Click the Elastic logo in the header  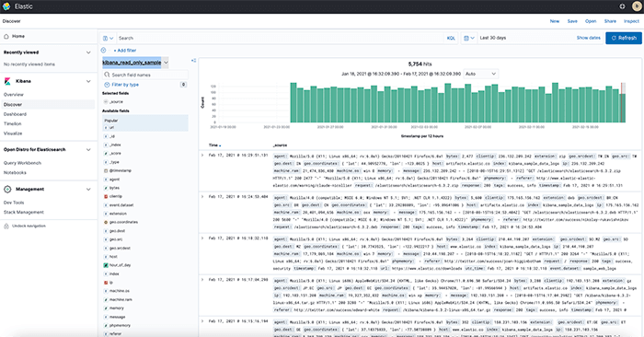tap(6, 6)
